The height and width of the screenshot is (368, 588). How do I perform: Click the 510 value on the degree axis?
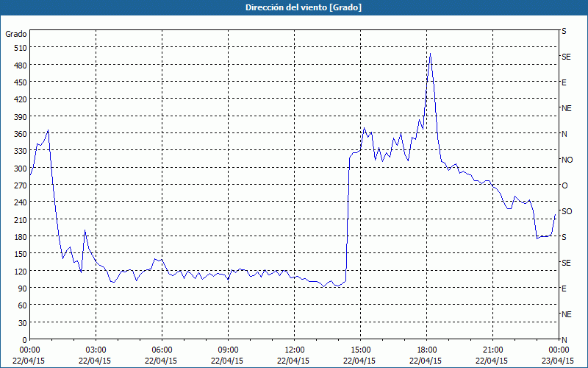(21, 48)
